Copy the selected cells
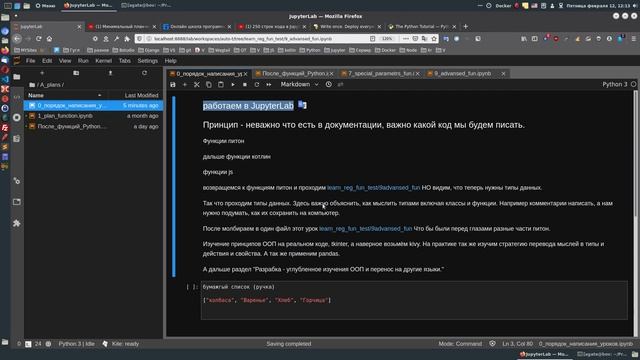This screenshot has width=640, height=360. pos(209,84)
